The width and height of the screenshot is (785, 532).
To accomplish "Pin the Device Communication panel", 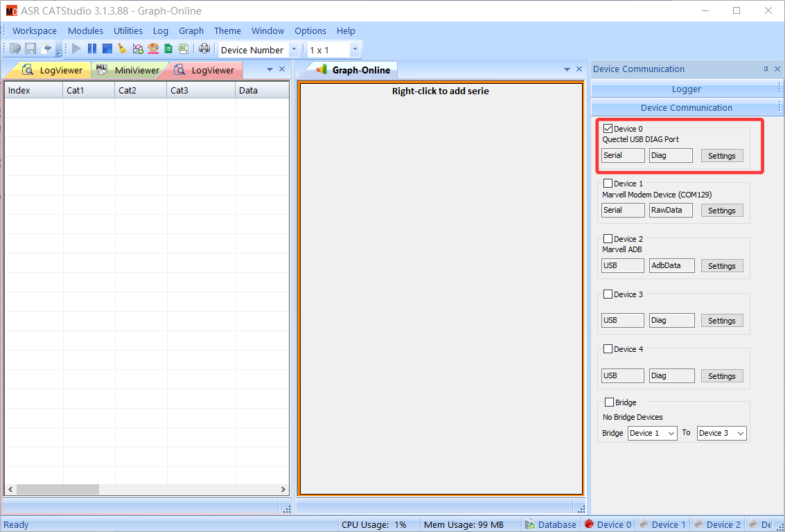I will [x=766, y=69].
